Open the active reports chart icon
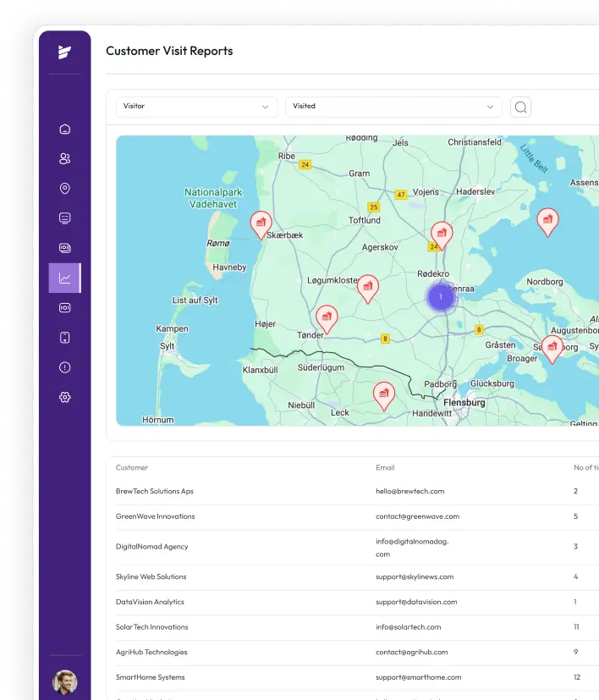This screenshot has width=599, height=700. click(x=65, y=278)
